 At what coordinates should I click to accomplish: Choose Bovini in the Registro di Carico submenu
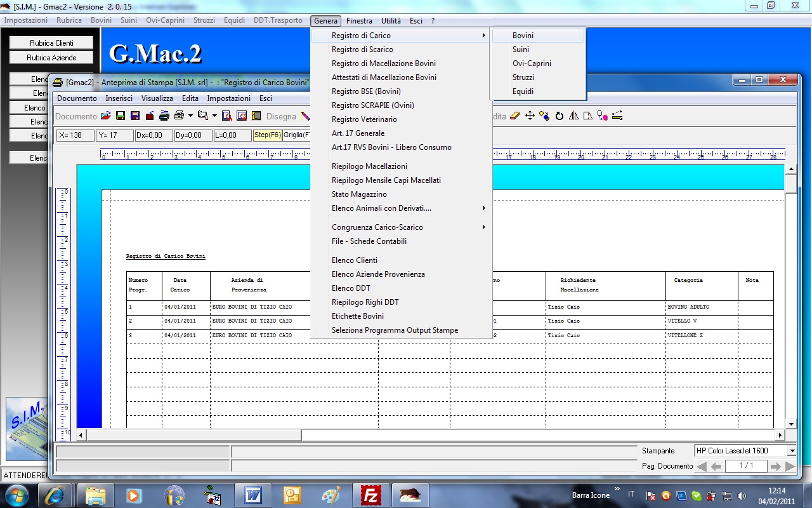pyautogui.click(x=538, y=36)
